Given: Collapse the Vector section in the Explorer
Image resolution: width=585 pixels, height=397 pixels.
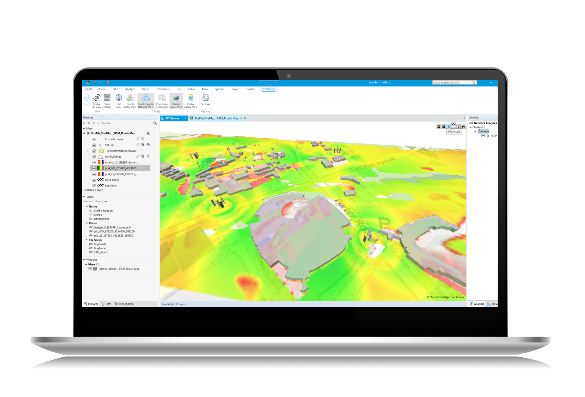Looking at the screenshot, I should [x=87, y=206].
